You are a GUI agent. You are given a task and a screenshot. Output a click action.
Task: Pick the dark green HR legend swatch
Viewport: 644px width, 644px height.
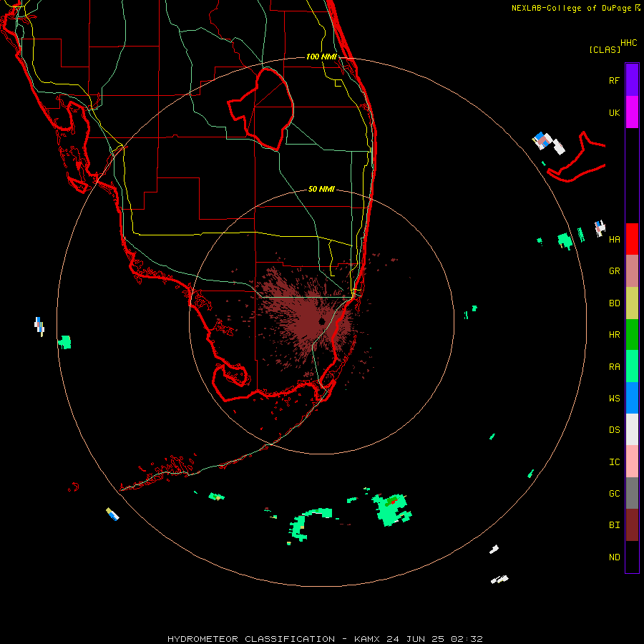632,334
